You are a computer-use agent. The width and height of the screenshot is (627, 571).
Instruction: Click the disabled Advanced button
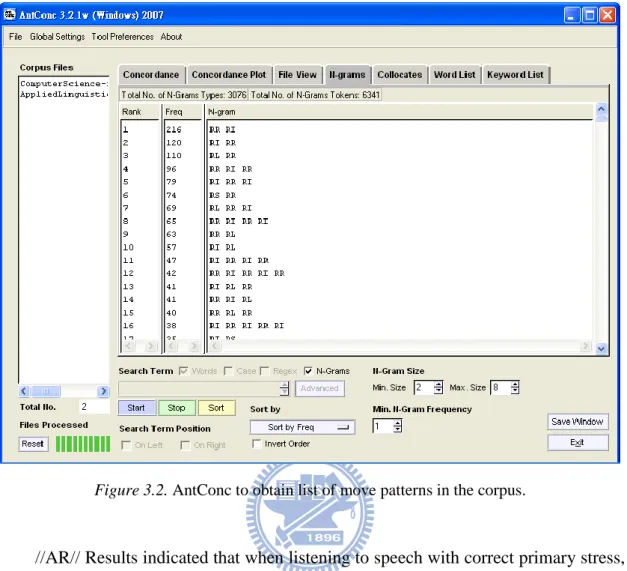tap(319, 388)
